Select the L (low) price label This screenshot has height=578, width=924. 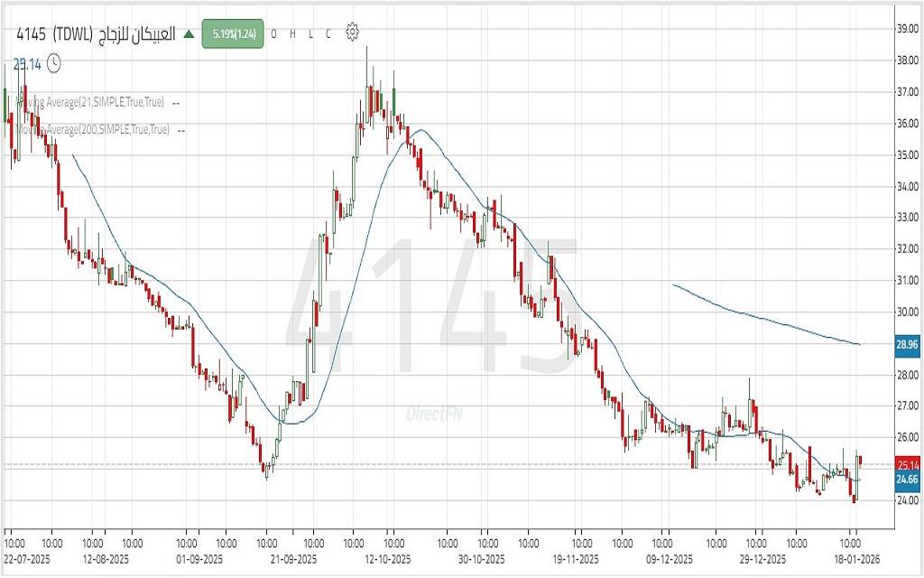click(310, 34)
